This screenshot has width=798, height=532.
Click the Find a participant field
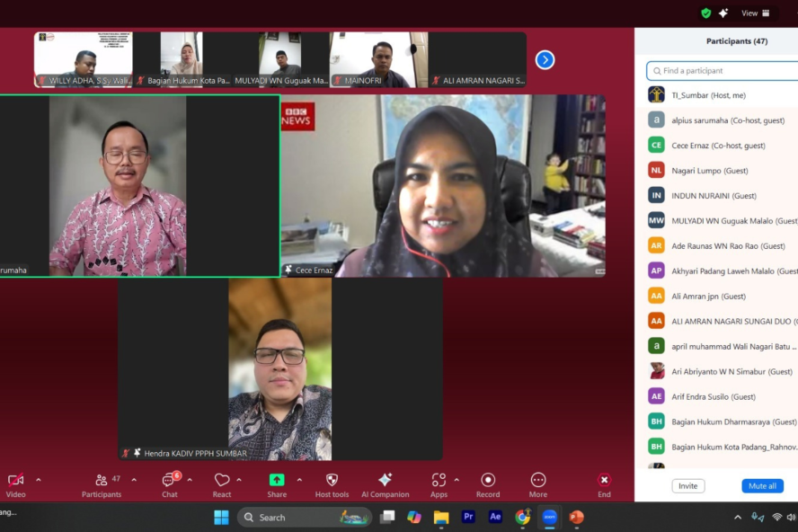point(723,71)
